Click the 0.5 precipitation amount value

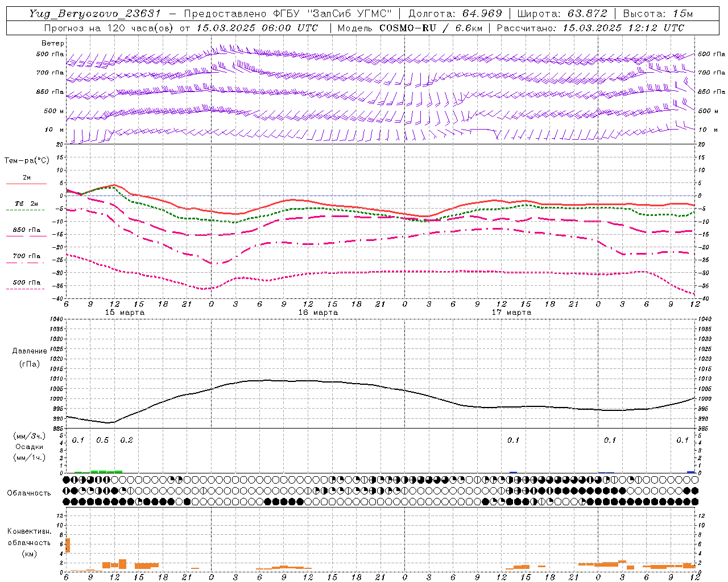tap(102, 440)
